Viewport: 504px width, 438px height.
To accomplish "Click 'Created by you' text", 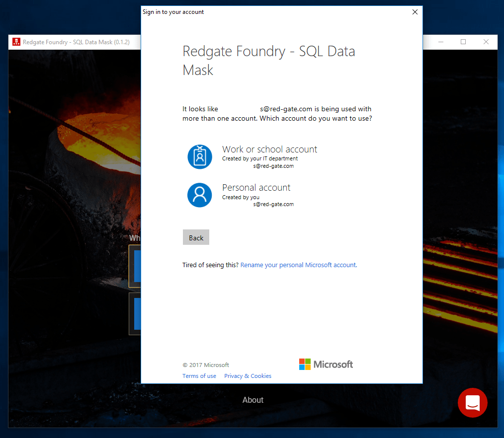I will point(241,197).
